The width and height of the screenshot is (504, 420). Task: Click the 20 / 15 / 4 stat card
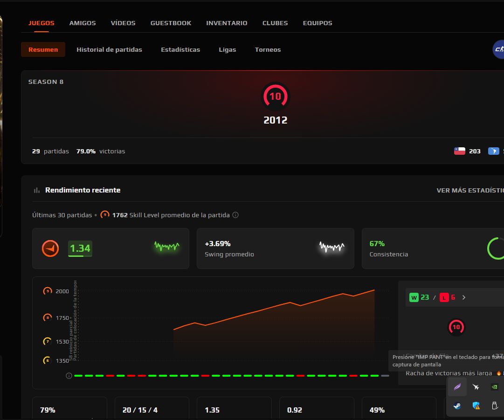152,408
